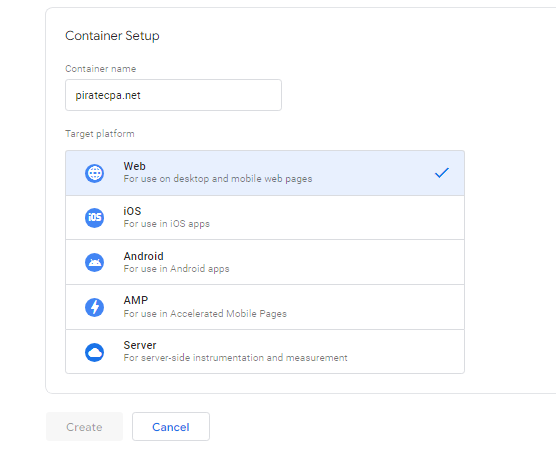Choose the iOS target platform label
The image size is (556, 450).
[132, 211]
